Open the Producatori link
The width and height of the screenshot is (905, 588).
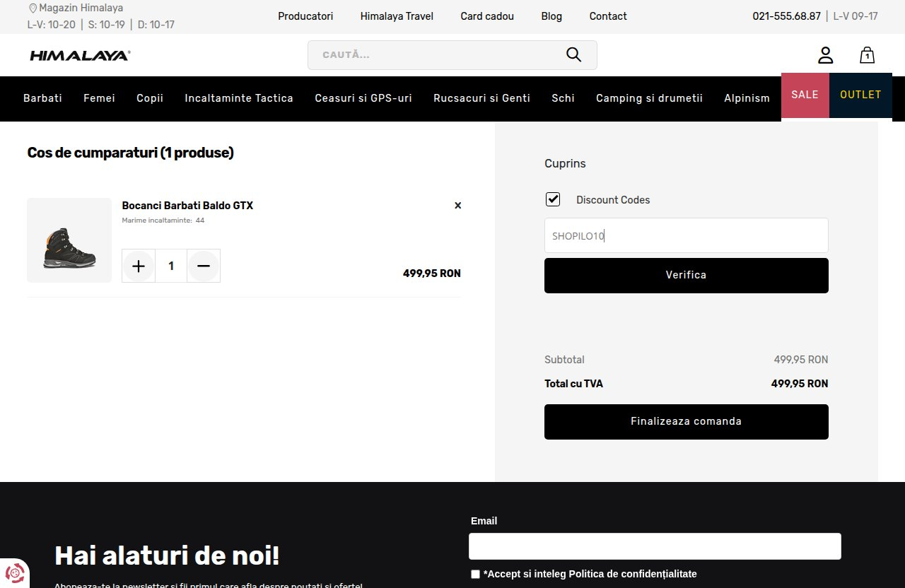coord(305,16)
